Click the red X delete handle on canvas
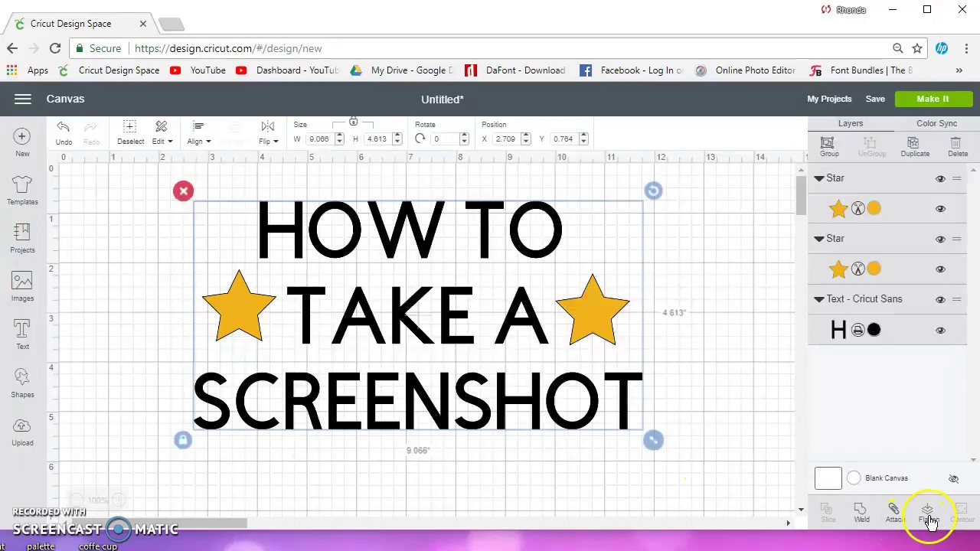The width and height of the screenshot is (980, 551). pyautogui.click(x=183, y=191)
